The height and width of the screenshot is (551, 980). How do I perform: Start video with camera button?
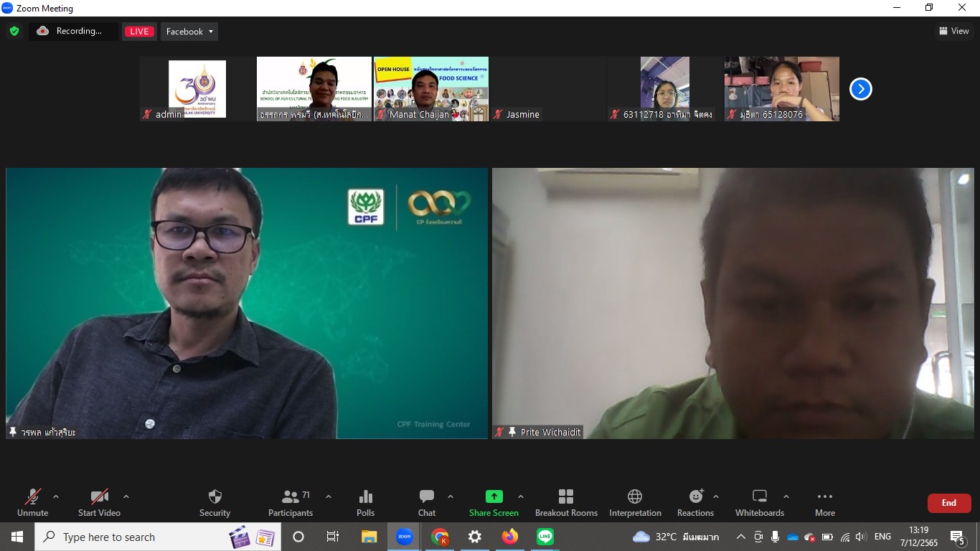click(99, 502)
